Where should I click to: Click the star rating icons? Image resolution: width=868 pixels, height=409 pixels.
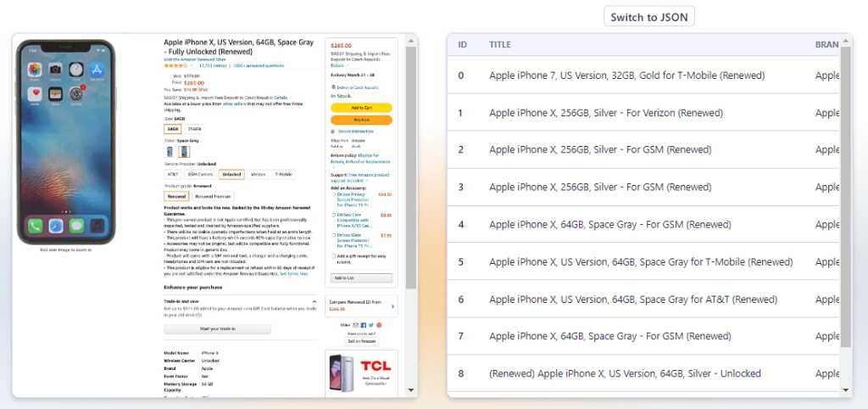click(x=175, y=65)
